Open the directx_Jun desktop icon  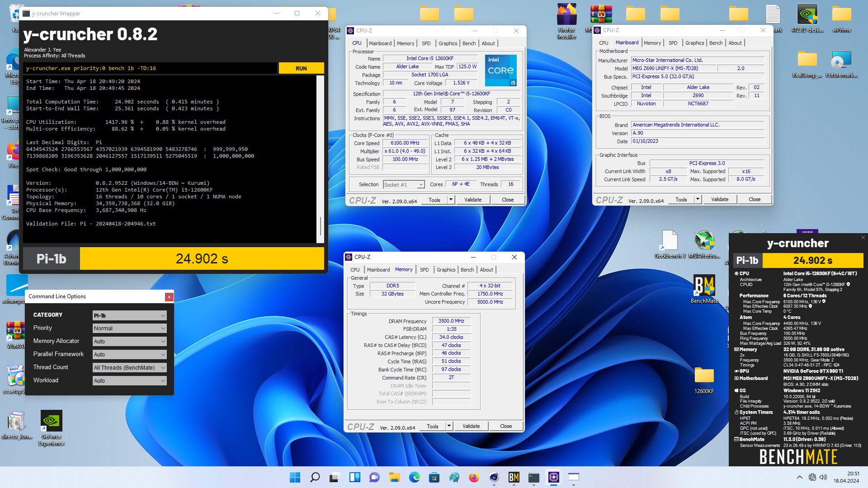pyautogui.click(x=17, y=425)
